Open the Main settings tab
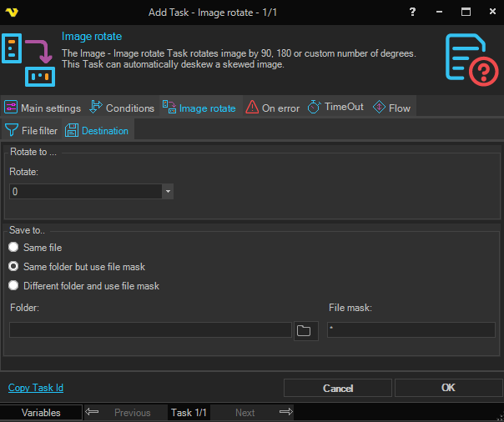Viewport: 504px width, 422px height. tap(43, 108)
